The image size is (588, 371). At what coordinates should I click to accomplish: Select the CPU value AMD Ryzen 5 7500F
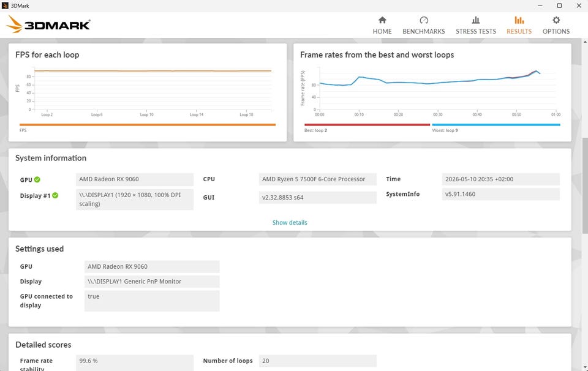(318, 179)
